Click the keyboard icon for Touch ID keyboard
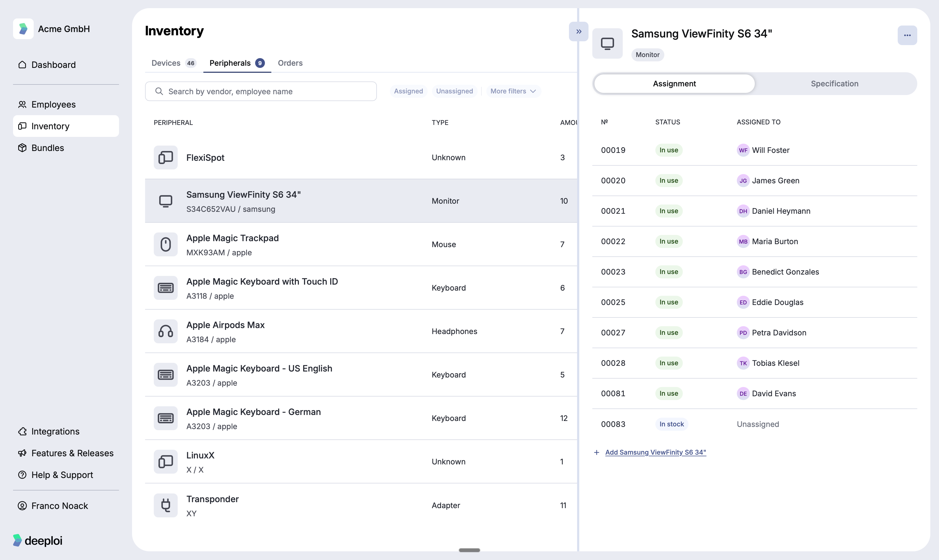The height and width of the screenshot is (560, 939). click(x=165, y=288)
